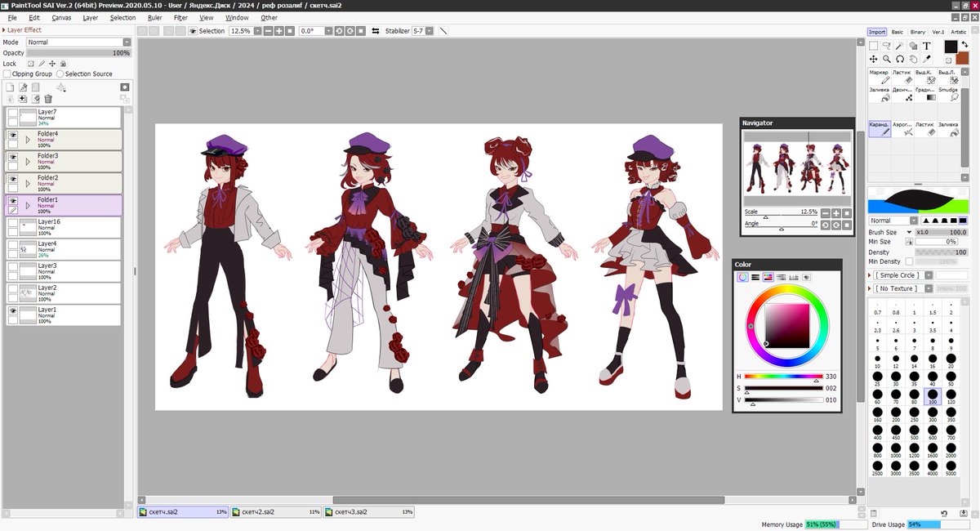Select brush size 5000 preset
This screenshot has width=980, height=531.
(x=951, y=469)
